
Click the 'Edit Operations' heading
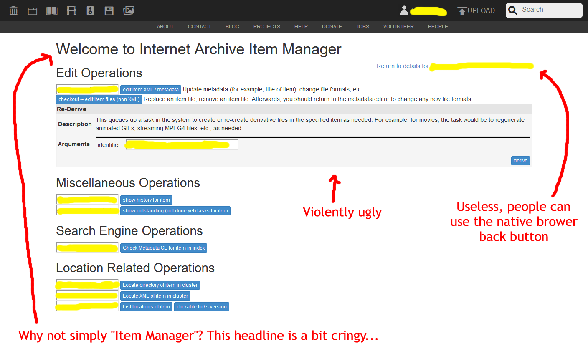(x=99, y=73)
